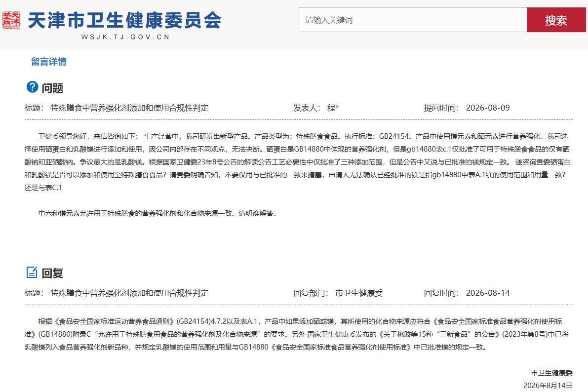Click the 留言详情 heading

coord(49,62)
